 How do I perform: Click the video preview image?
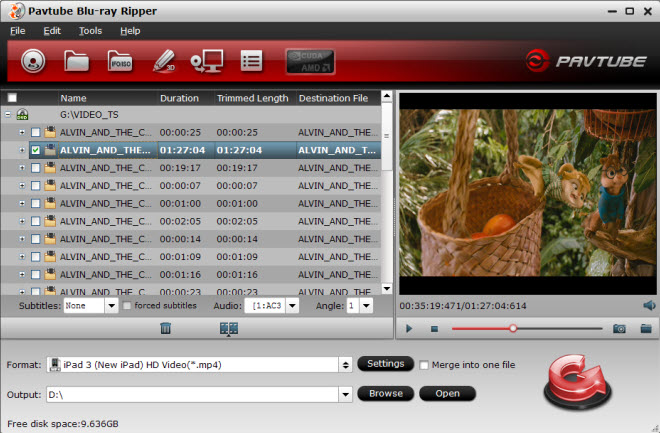tap(528, 193)
